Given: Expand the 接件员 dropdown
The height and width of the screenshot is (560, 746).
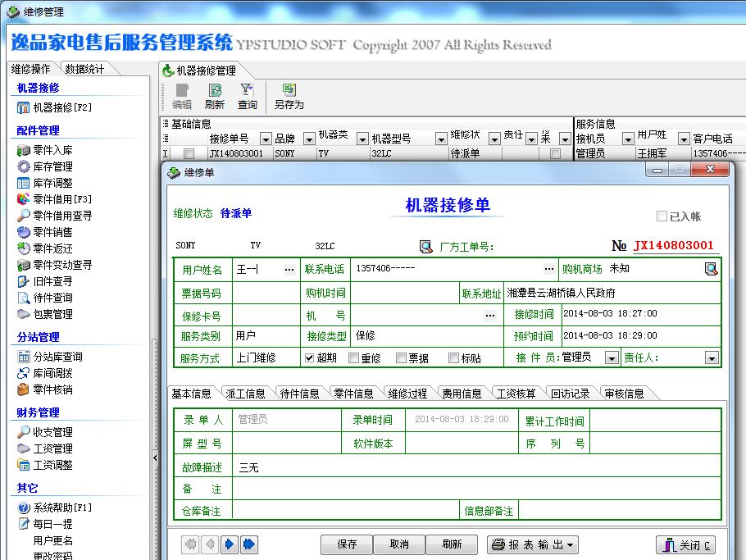Looking at the screenshot, I should [612, 357].
